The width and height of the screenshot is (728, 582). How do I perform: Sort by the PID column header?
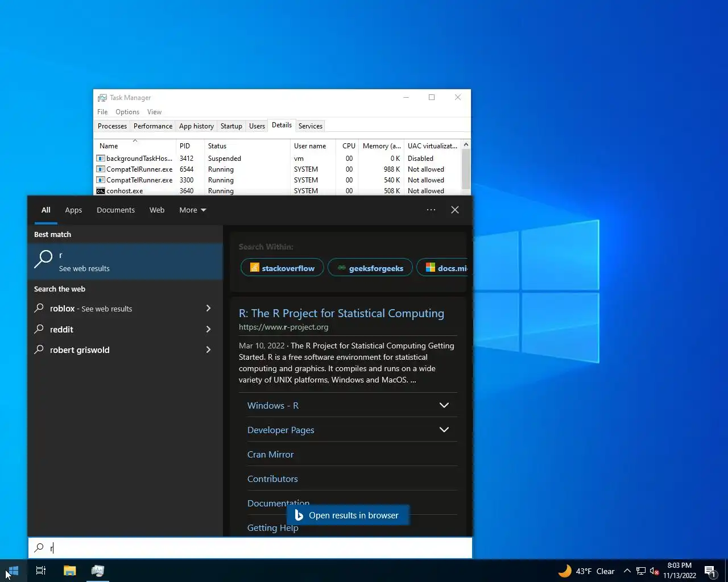[190, 146]
